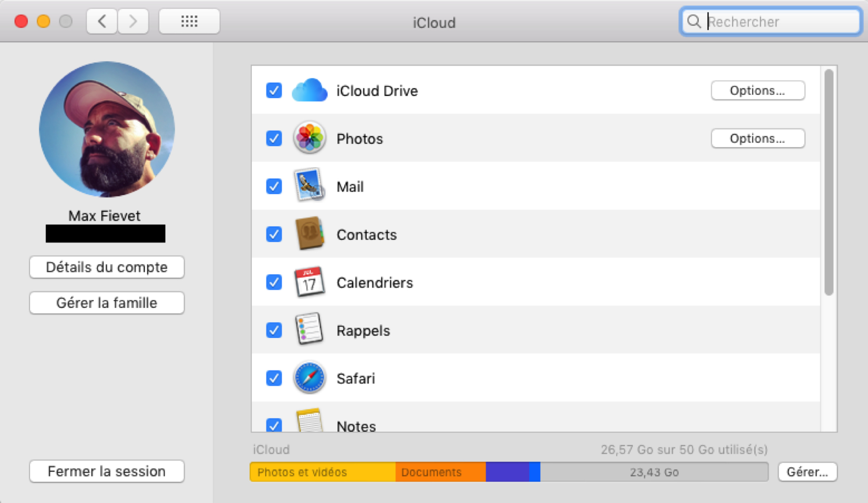The width and height of the screenshot is (868, 503).
Task: Click the Calendriers calendar icon
Action: pos(309,282)
